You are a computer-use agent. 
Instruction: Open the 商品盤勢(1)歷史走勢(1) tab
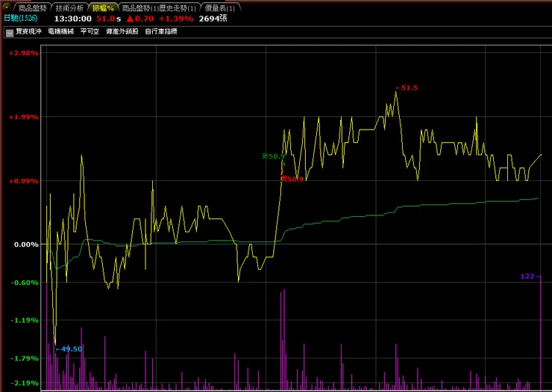pos(159,7)
